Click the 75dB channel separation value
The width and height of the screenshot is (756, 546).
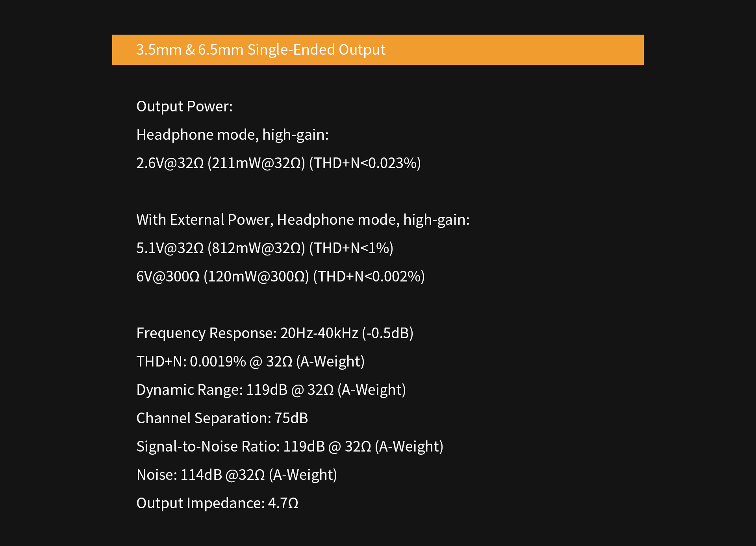[291, 418]
